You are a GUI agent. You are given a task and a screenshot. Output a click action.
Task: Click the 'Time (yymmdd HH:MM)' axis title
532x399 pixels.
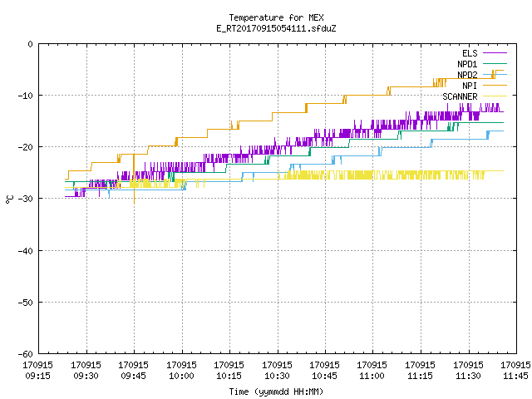coord(276,392)
